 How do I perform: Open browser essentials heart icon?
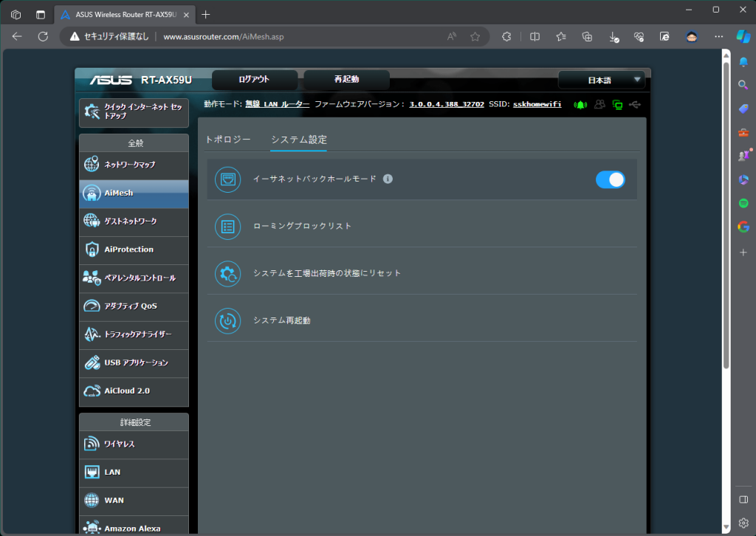click(639, 37)
